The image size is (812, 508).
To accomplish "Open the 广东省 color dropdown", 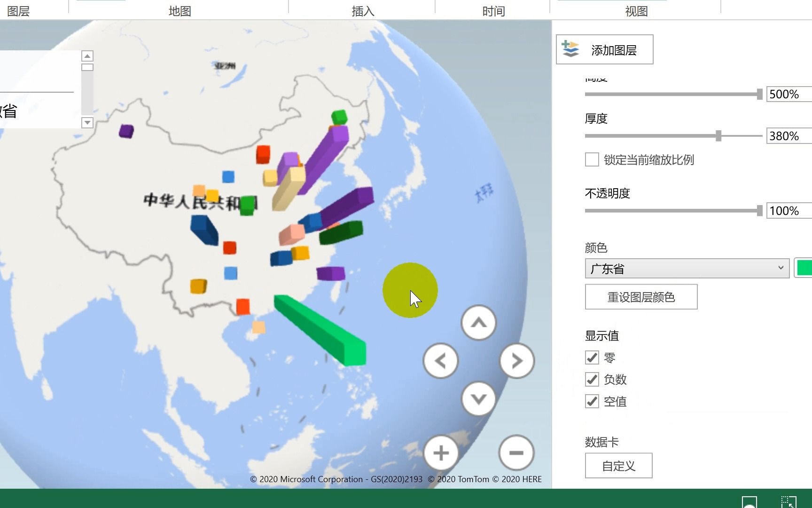I will (x=687, y=268).
